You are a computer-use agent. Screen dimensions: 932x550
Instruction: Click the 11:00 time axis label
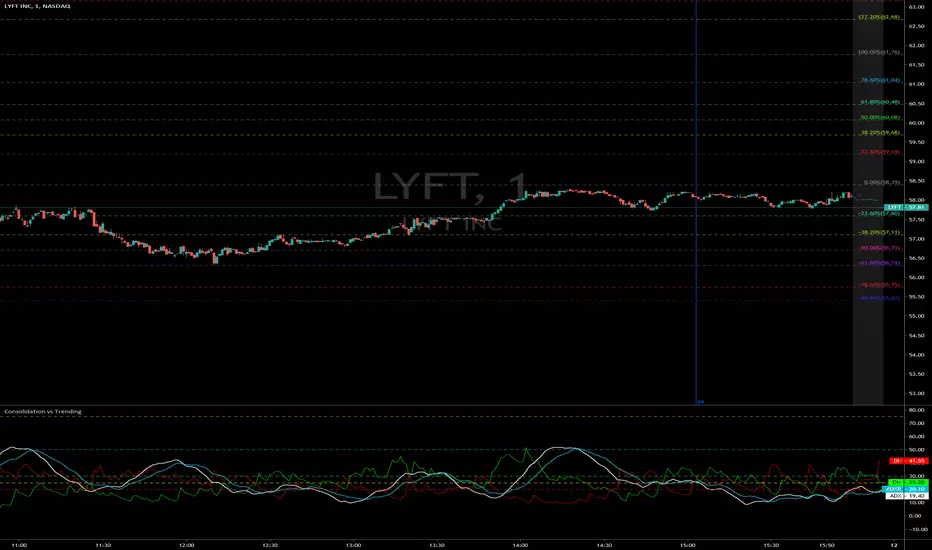(x=19, y=545)
